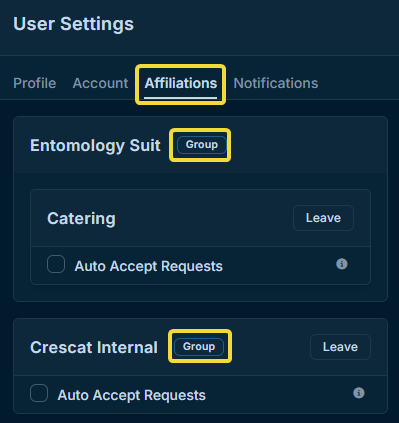Viewport: 399px width, 423px height.
Task: Click the Catering heading
Action: (81, 219)
